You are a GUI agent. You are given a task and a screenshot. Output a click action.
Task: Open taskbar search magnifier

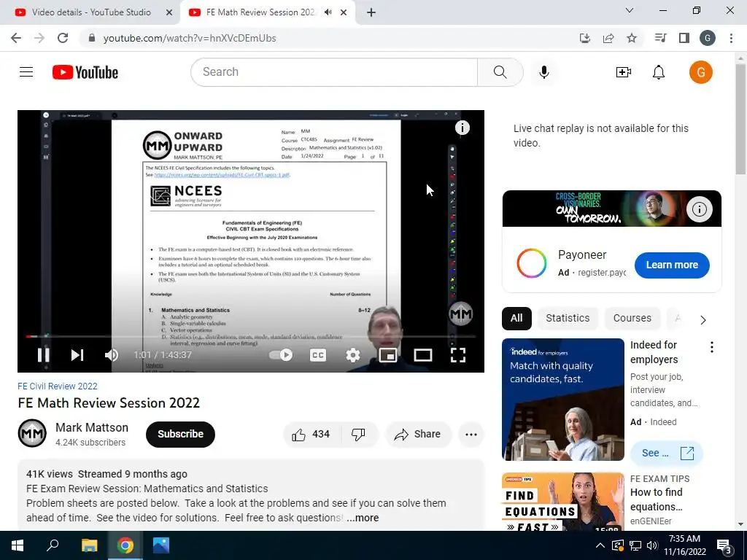[x=53, y=545]
